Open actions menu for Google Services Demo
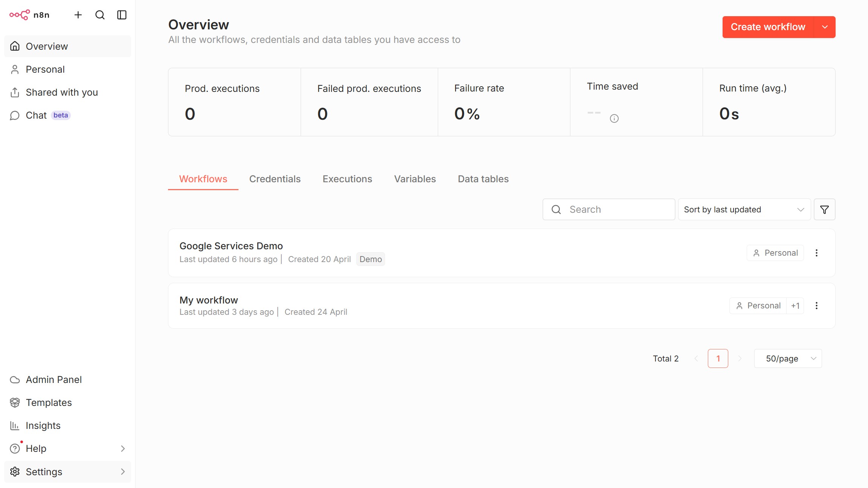Image resolution: width=868 pixels, height=488 pixels. (x=816, y=253)
